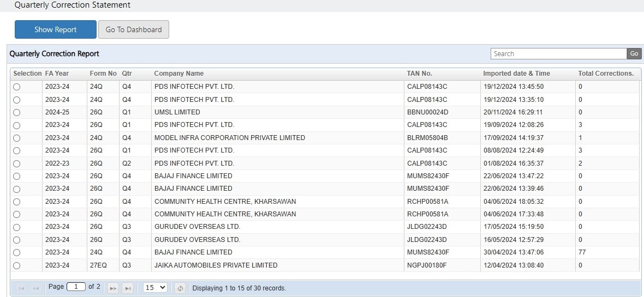Viewport: 644px width, 297px height.
Task: Sort by Total Corrections column header
Action: (x=606, y=74)
